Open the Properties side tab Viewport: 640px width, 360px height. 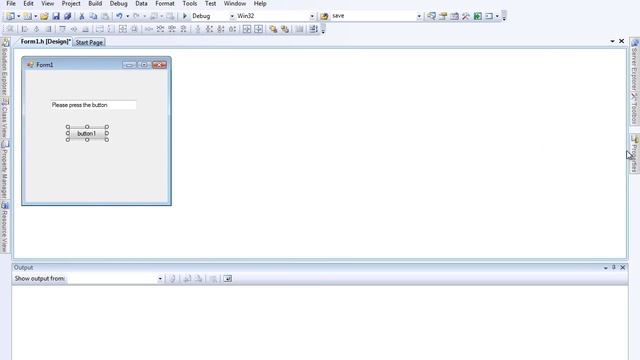point(635,153)
